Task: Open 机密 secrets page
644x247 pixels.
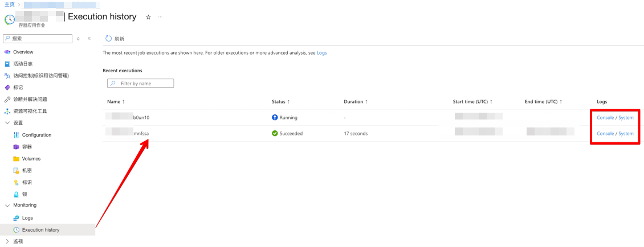Action: (x=26, y=171)
